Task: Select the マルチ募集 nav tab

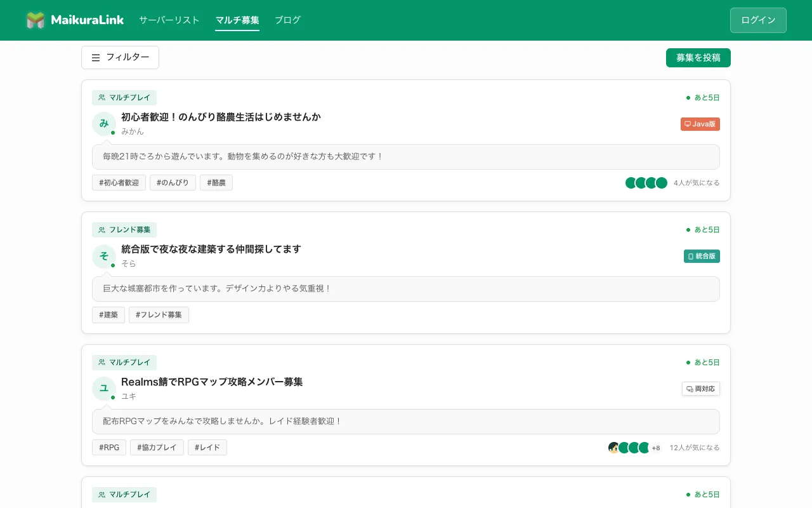Action: coord(237,20)
